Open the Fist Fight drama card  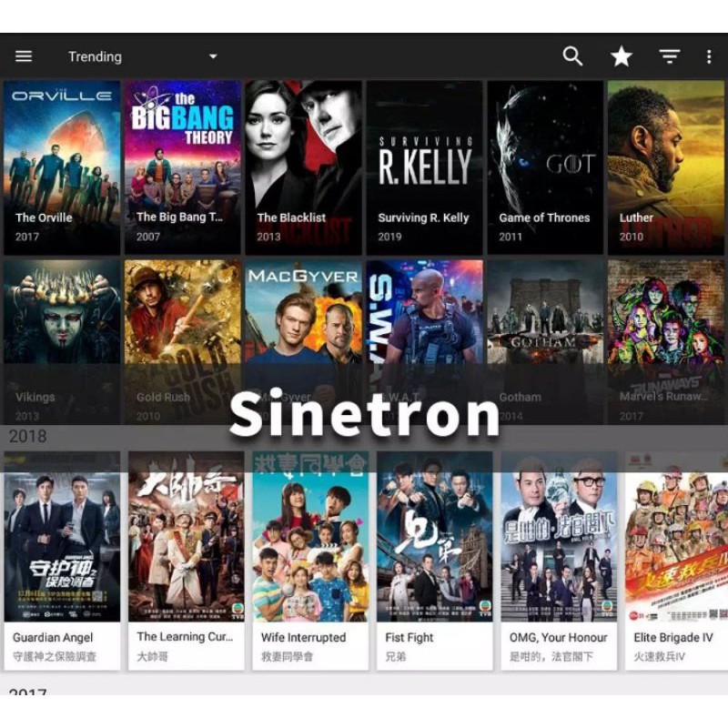click(x=435, y=561)
